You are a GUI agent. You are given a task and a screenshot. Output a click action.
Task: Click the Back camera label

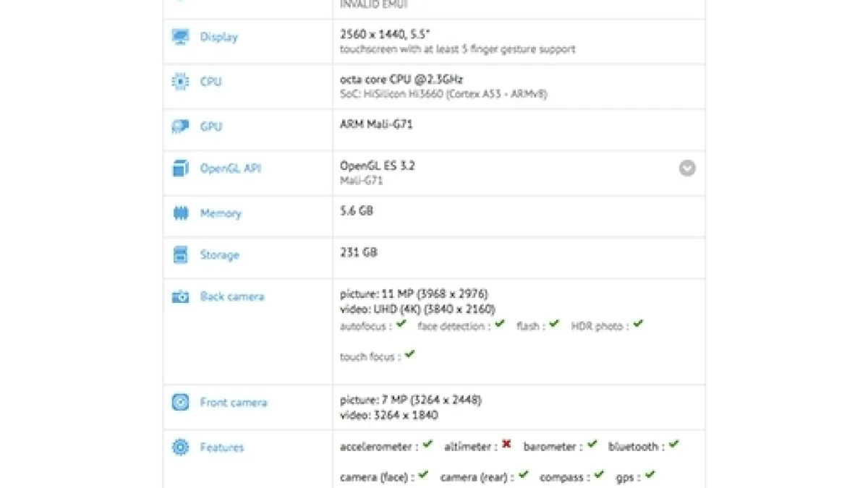click(x=231, y=296)
